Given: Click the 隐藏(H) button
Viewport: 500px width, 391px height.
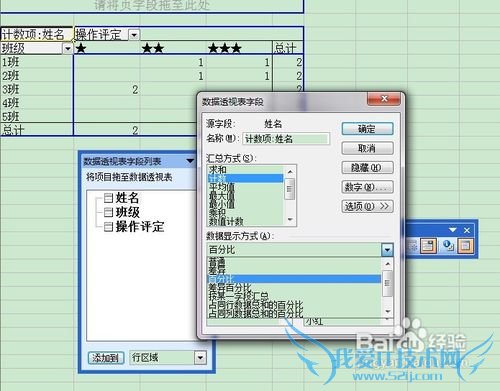Looking at the screenshot, I should 367,168.
